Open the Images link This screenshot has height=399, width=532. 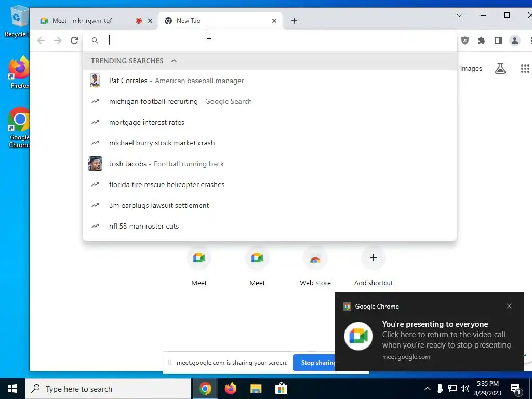(x=471, y=68)
